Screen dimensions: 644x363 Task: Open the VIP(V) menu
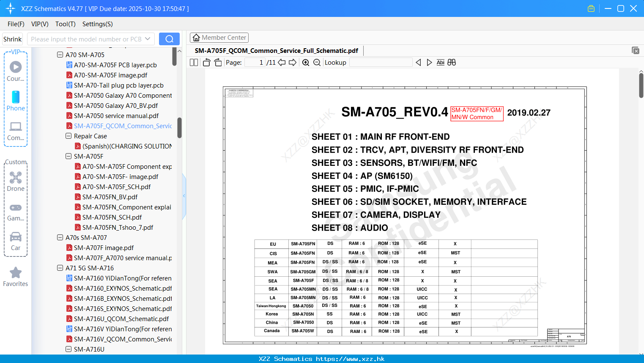40,24
